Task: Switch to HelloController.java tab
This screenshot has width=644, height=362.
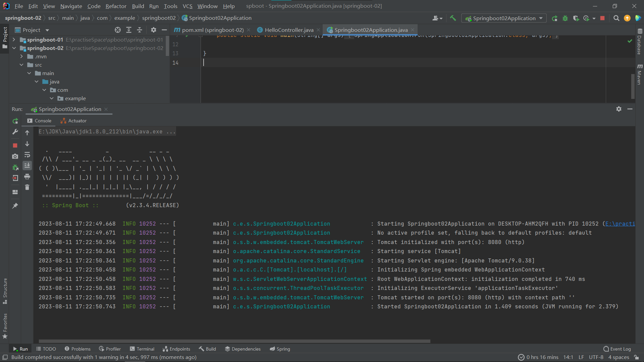Action: [289, 30]
